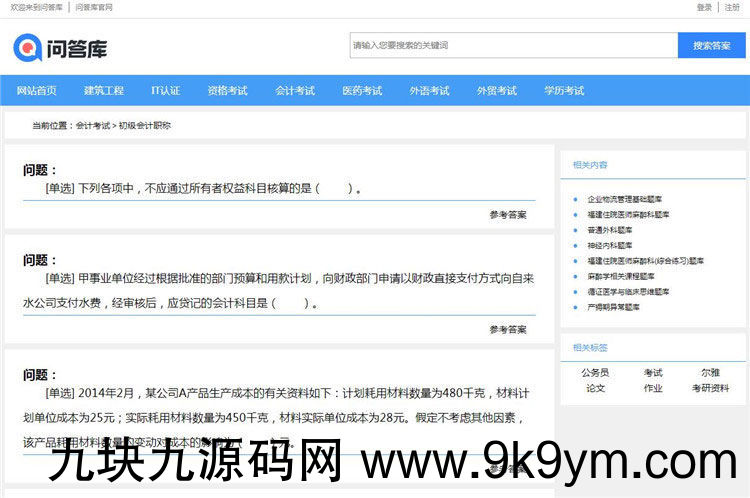
Task: Open the IT认证 navigation item
Action: pyautogui.click(x=166, y=91)
